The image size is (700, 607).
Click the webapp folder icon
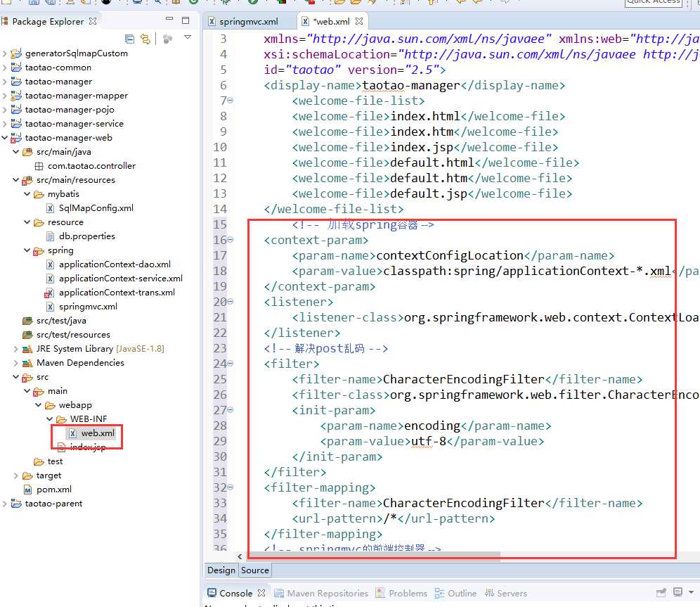50,406
